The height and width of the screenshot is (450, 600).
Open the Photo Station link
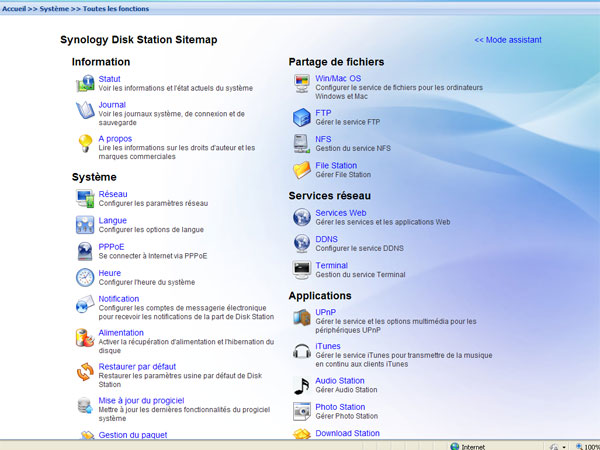[340, 407]
